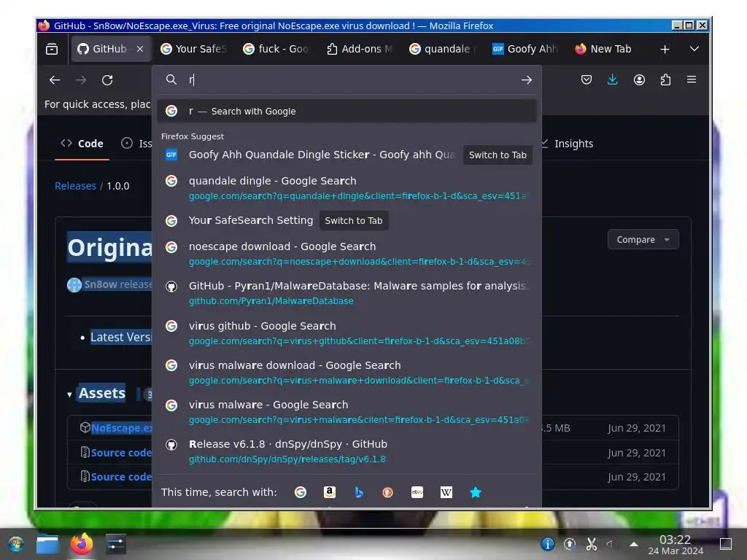
Task: Download second Source code asset
Action: (121, 477)
